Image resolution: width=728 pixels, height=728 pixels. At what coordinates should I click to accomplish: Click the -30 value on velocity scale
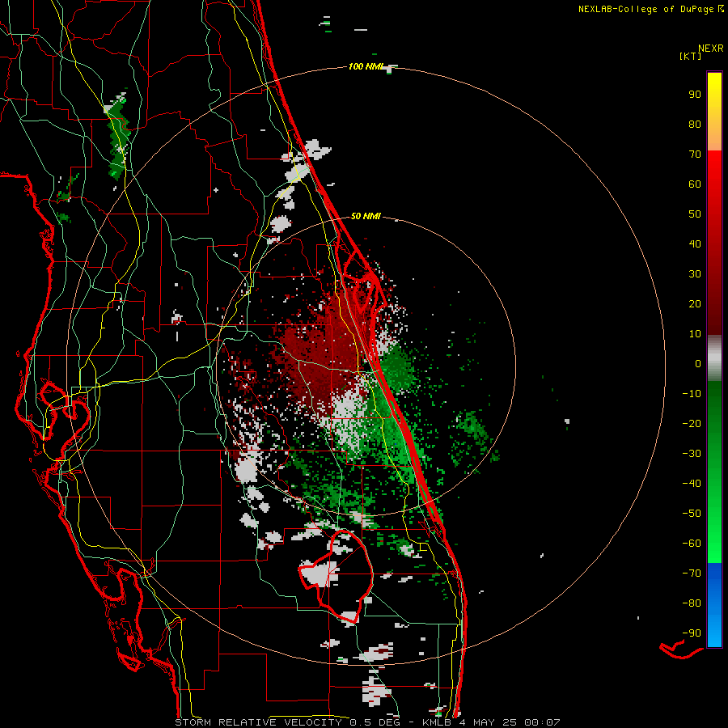click(x=692, y=454)
